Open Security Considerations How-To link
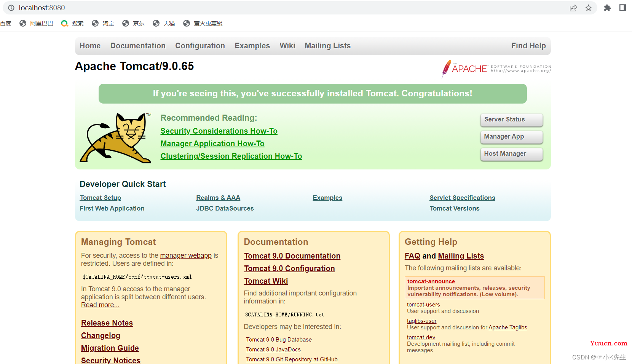The width and height of the screenshot is (632, 364). [x=219, y=131]
